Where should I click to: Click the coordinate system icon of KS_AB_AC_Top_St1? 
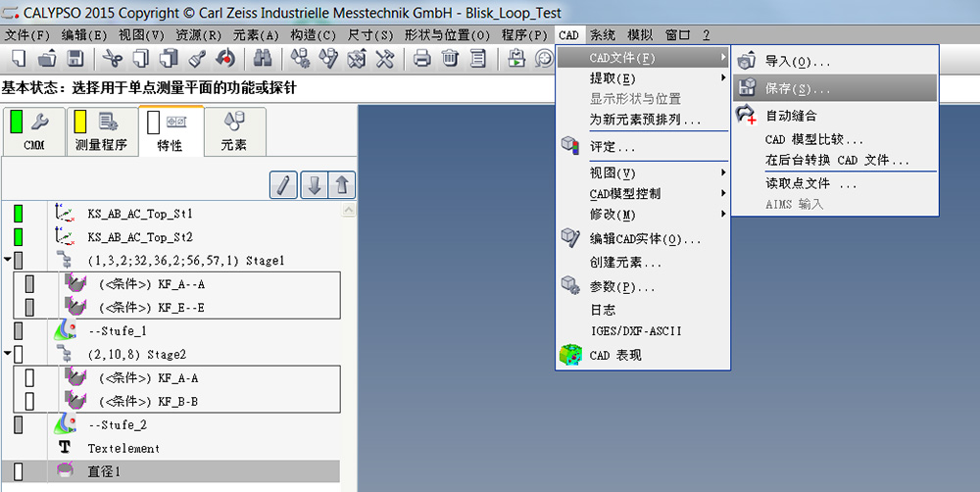65,214
